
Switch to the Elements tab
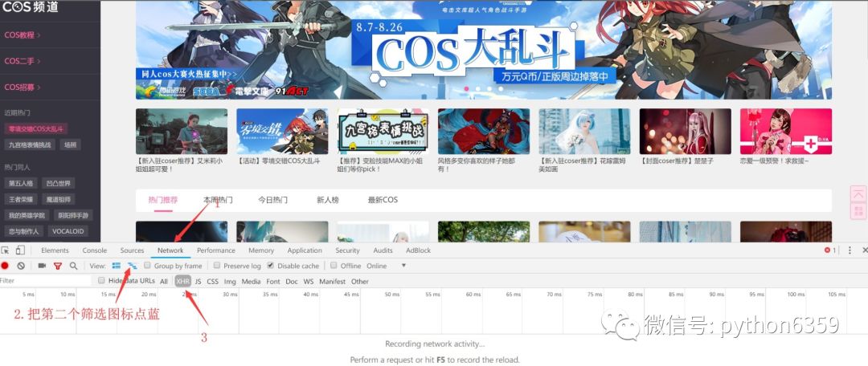[x=55, y=250]
